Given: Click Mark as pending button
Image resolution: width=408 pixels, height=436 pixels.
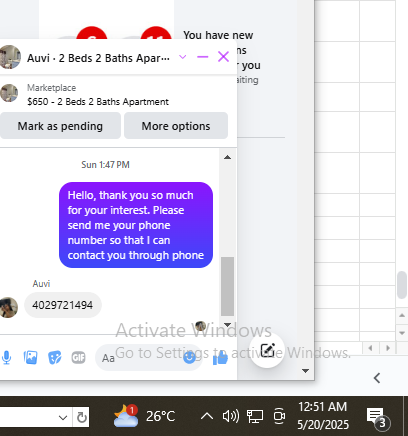Looking at the screenshot, I should 60,126.
